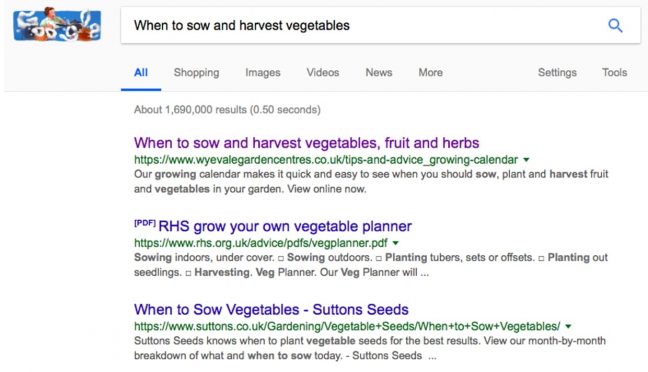
Task: Expand the wyevalegardencentres URL dropdown arrow
Action: (x=526, y=160)
